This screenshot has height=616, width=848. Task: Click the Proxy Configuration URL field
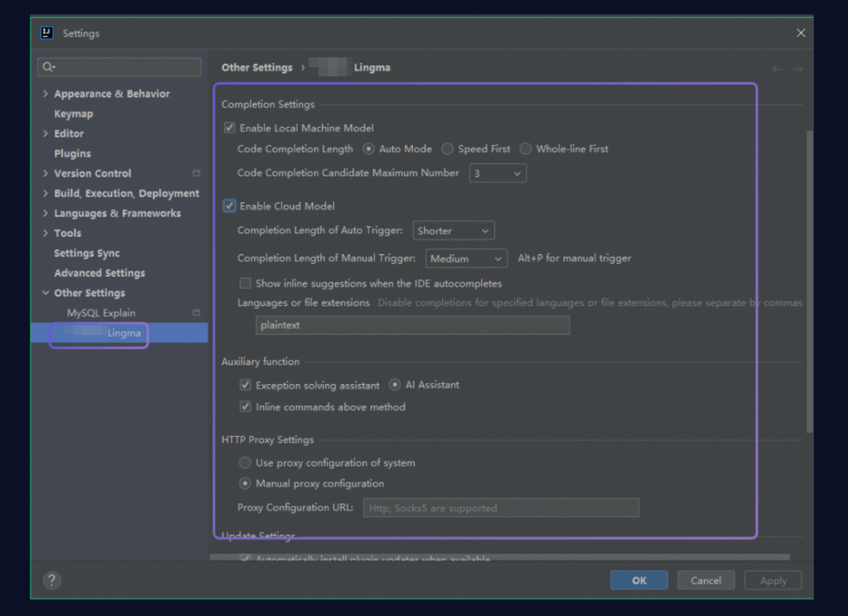tap(501, 508)
